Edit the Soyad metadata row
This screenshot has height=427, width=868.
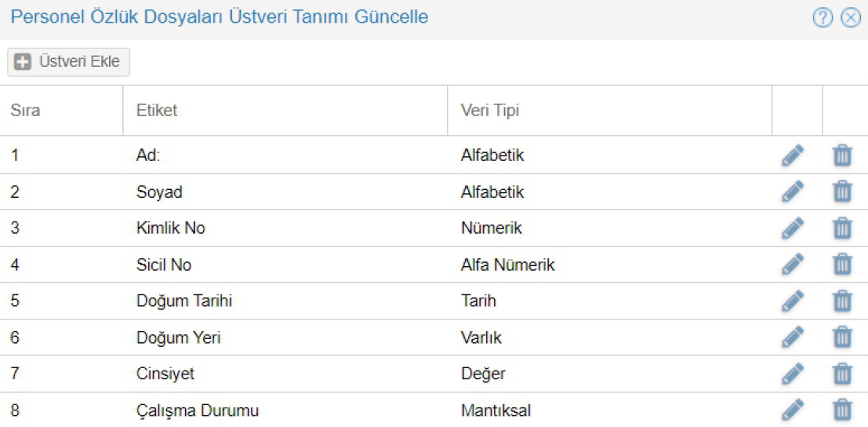point(793,192)
